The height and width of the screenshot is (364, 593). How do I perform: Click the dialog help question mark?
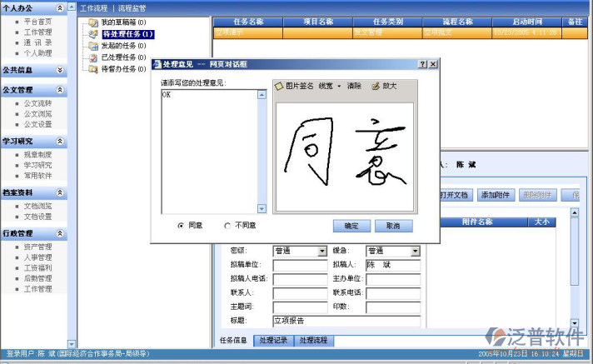coord(423,64)
